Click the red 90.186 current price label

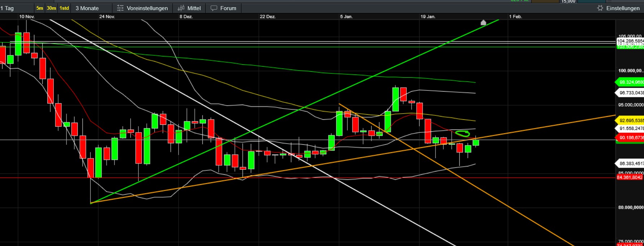tap(631, 138)
